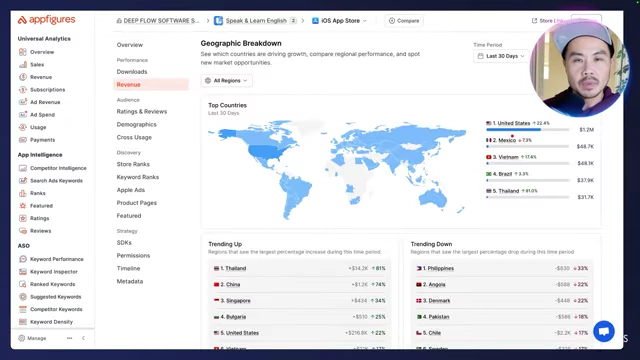640x360 pixels.
Task: Select Overview in app menu
Action: coord(130,45)
